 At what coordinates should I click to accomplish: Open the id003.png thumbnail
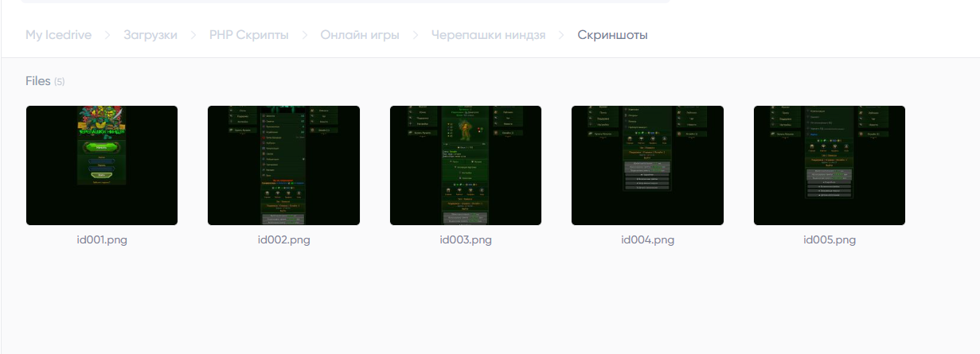tap(466, 165)
